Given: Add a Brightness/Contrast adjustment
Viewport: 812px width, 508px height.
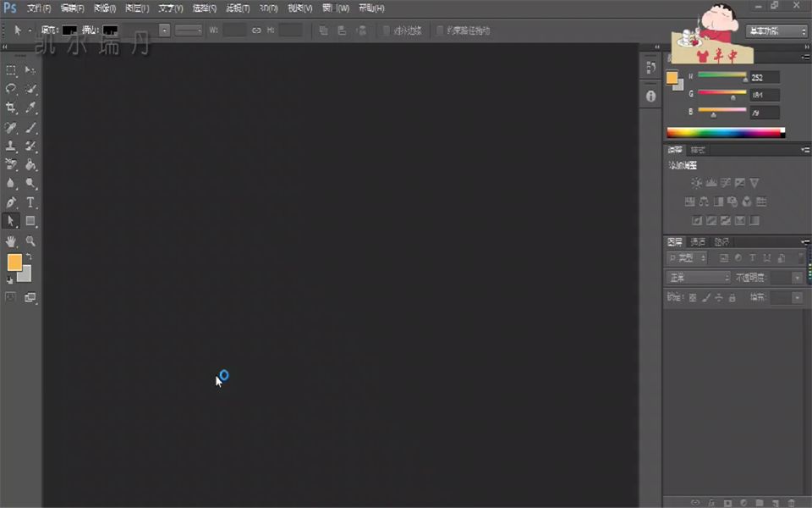Looking at the screenshot, I should coord(696,182).
